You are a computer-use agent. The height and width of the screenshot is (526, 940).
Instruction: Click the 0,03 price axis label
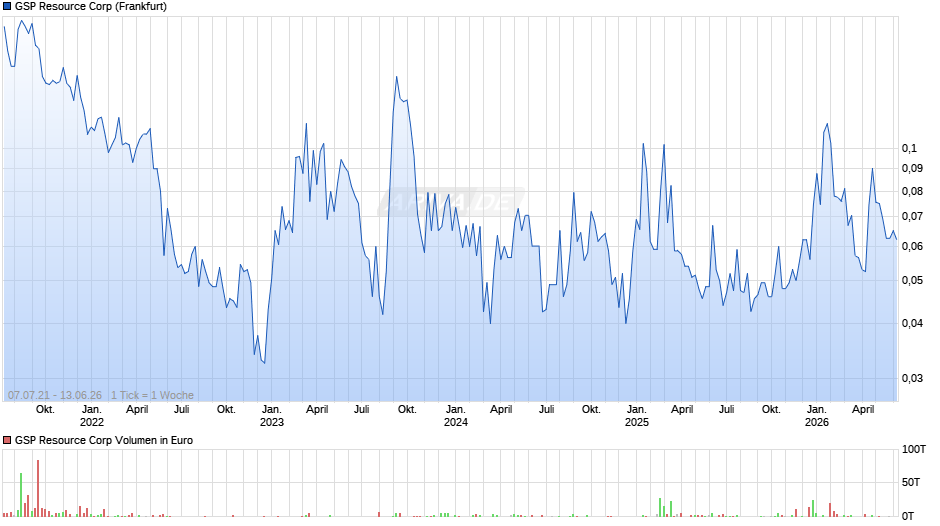tap(912, 378)
